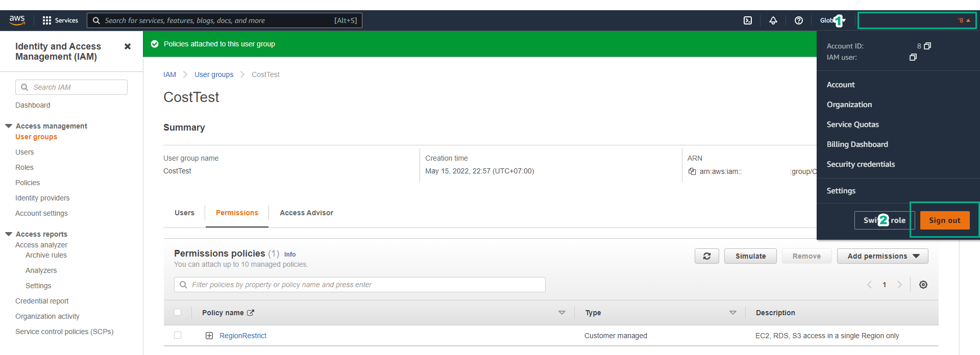The image size is (980, 355).
Task: Open Organization from the account menu
Action: pos(849,105)
